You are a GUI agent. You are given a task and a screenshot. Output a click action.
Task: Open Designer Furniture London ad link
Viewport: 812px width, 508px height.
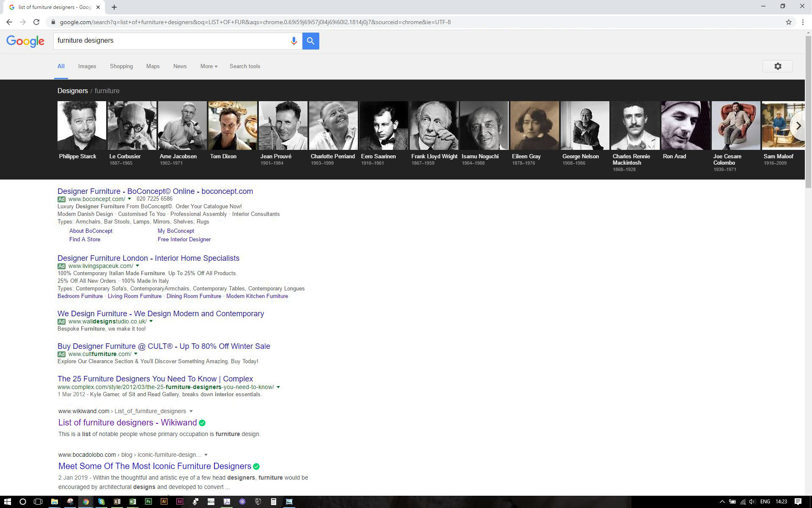(148, 258)
